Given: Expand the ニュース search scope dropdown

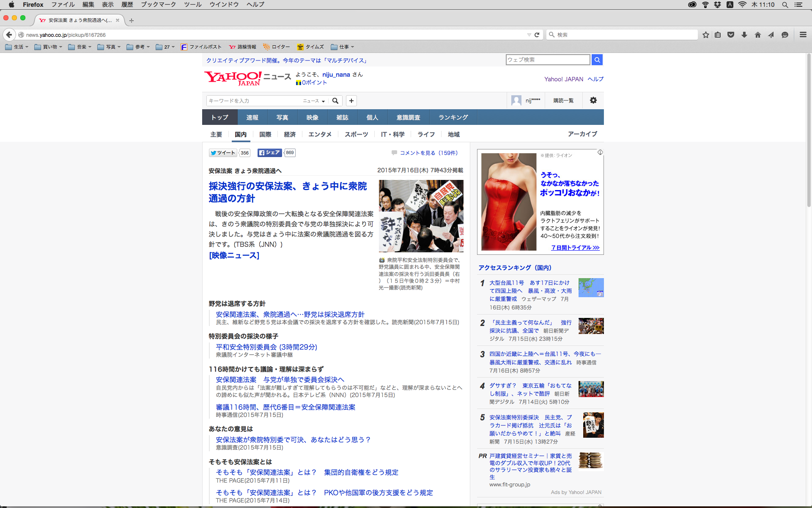Looking at the screenshot, I should coord(314,101).
